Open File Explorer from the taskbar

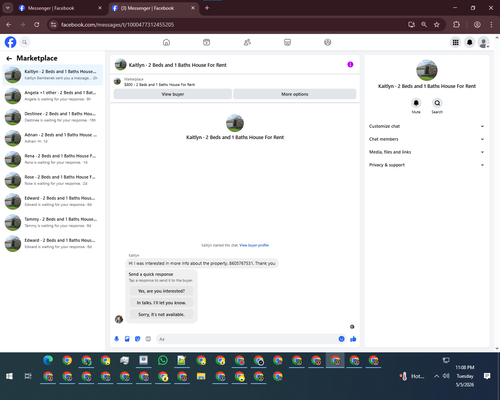point(201,376)
